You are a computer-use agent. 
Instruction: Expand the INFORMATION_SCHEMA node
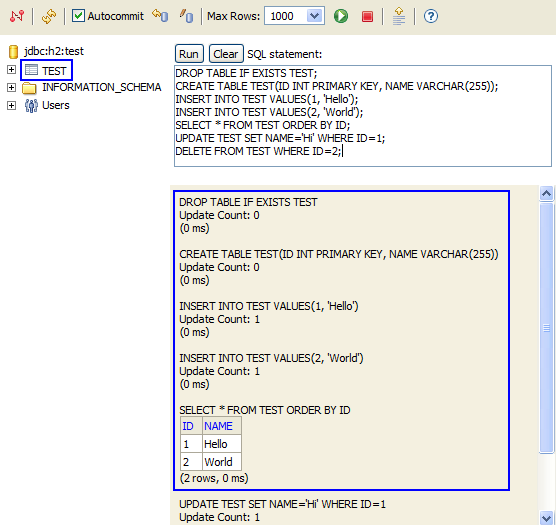pos(11,87)
